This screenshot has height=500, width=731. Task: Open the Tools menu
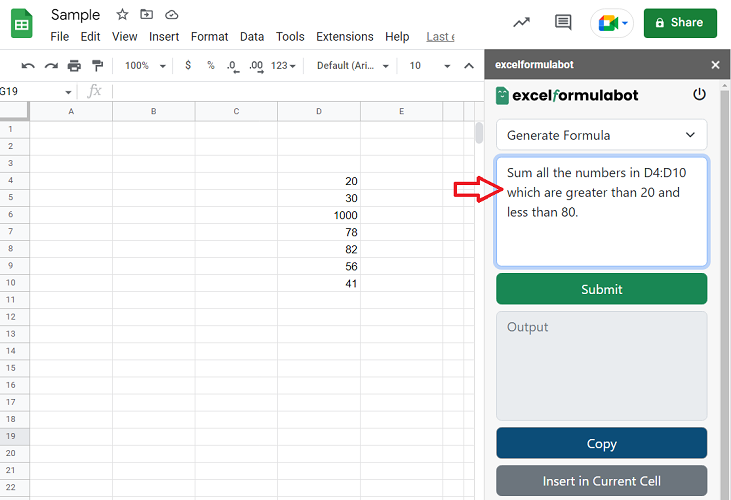point(290,37)
